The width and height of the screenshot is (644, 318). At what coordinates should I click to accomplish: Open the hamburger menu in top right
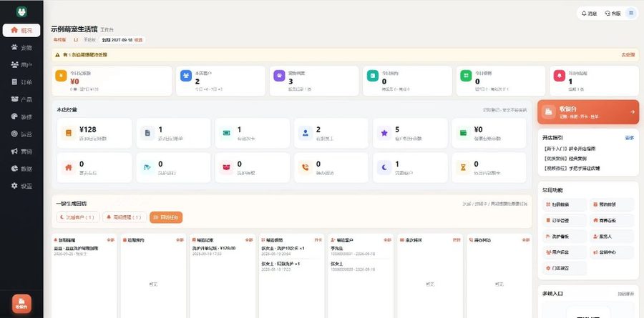coord(631,13)
